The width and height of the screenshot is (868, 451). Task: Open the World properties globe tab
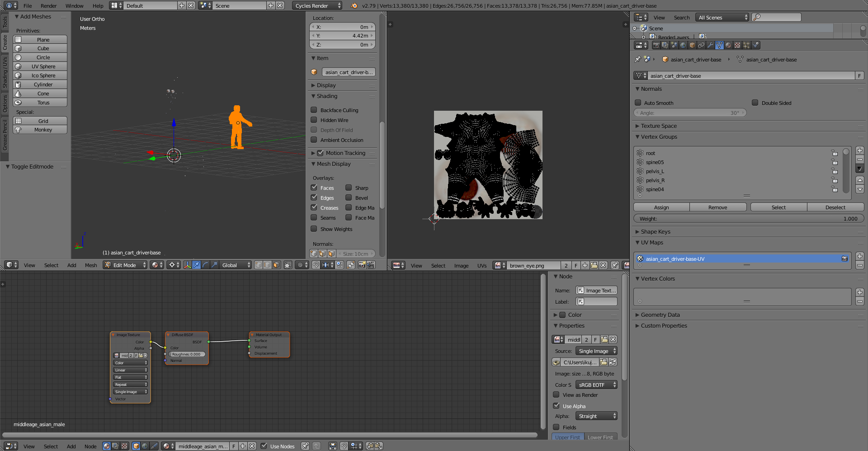point(683,45)
